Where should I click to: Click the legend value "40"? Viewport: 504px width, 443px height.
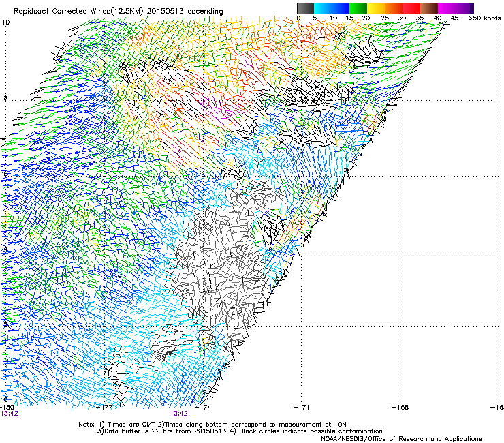click(x=437, y=18)
